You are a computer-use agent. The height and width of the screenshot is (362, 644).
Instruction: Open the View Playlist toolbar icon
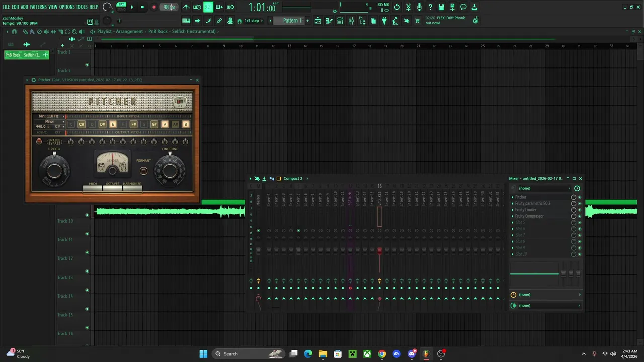coord(318,21)
